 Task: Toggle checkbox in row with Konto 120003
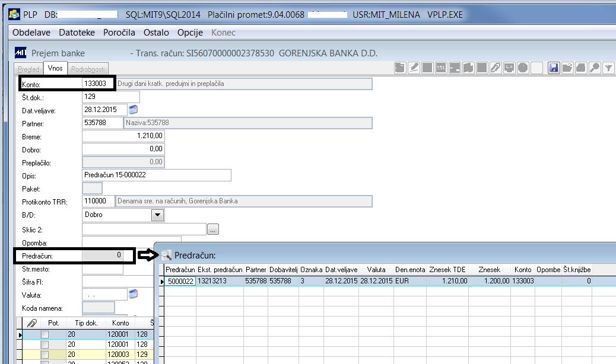pos(45,355)
